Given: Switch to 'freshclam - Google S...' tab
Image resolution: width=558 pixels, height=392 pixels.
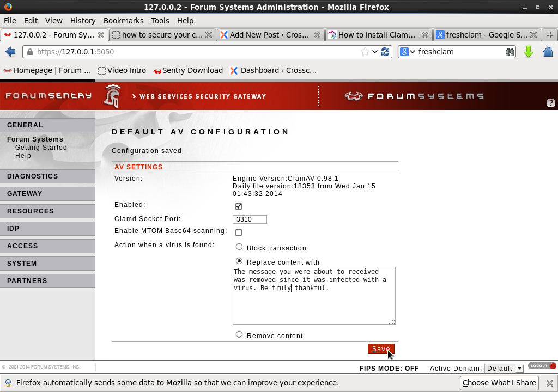Looking at the screenshot, I should pyautogui.click(x=487, y=35).
